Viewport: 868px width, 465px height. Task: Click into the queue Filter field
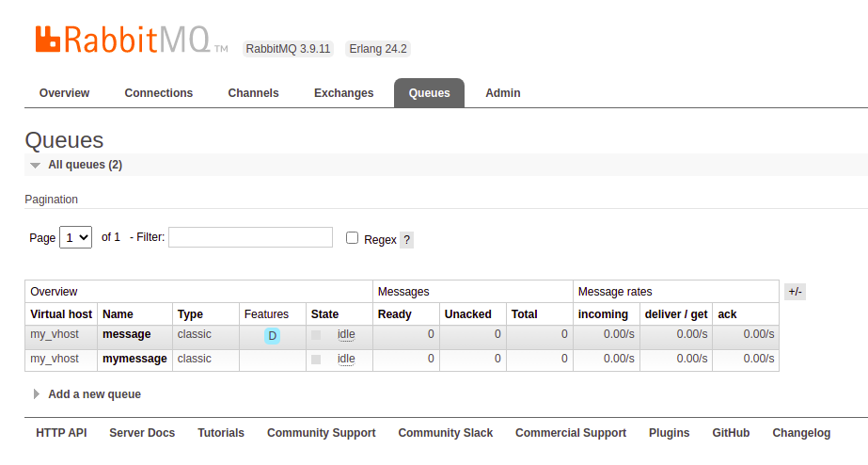[250, 237]
